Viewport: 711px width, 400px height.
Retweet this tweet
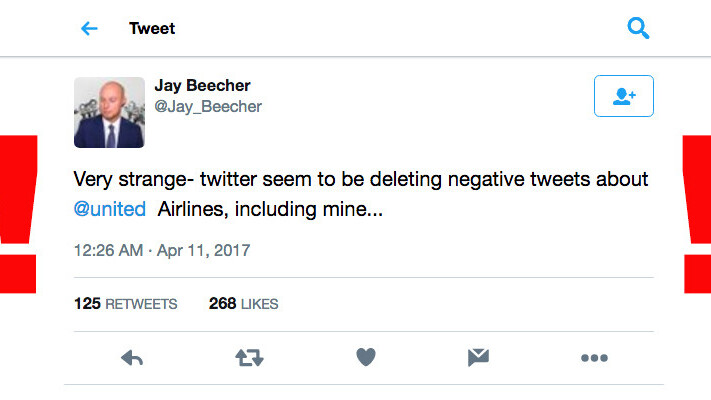coord(249,357)
